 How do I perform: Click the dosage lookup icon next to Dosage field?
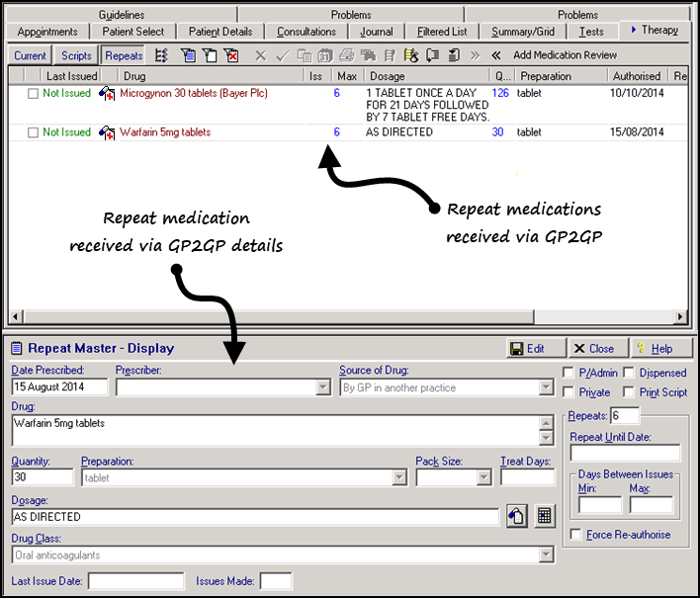point(515,516)
